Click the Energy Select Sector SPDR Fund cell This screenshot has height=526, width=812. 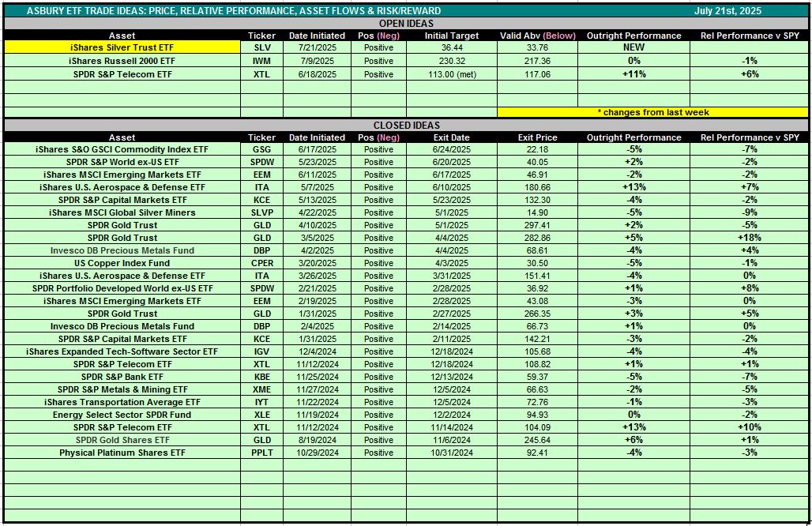coord(122,415)
